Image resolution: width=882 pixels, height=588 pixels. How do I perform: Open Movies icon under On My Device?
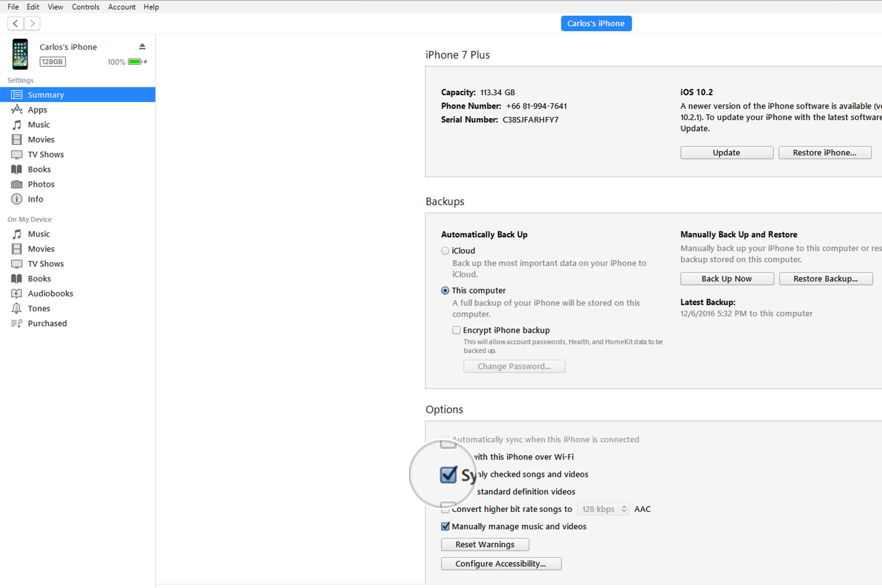[x=17, y=249]
